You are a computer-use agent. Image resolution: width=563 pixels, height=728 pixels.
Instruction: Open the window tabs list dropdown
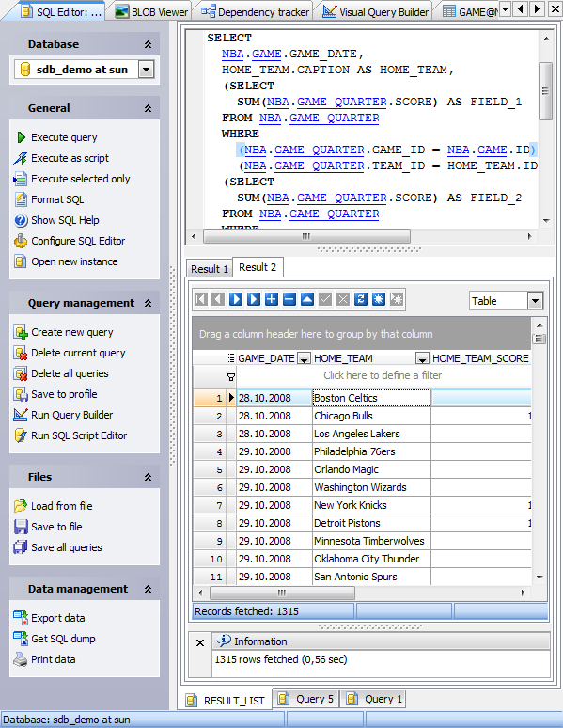tap(505, 9)
